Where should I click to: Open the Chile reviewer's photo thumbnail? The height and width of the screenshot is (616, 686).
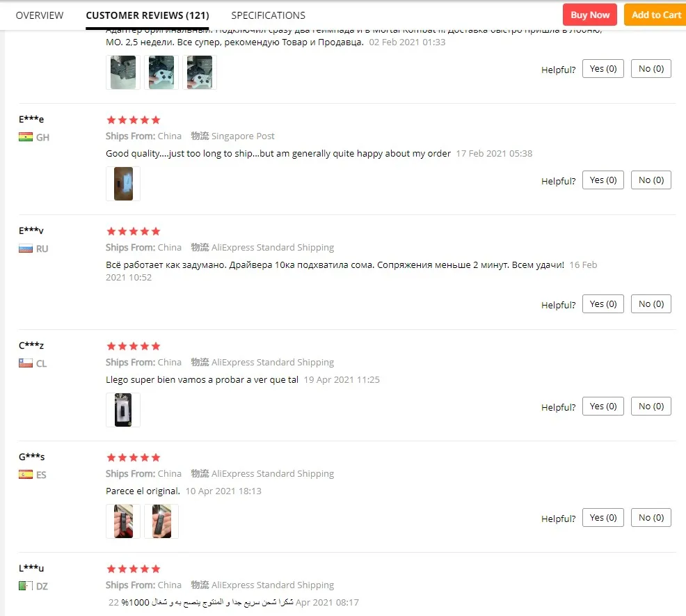pos(123,410)
